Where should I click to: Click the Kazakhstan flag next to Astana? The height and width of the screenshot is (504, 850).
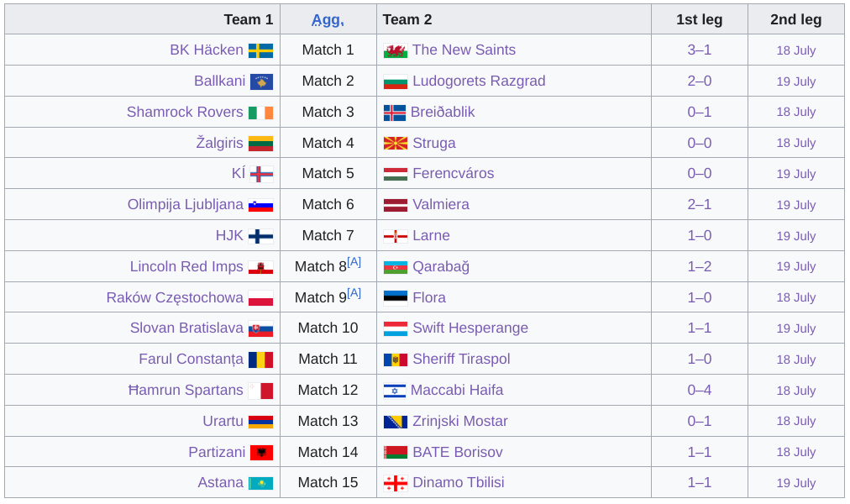[260, 483]
